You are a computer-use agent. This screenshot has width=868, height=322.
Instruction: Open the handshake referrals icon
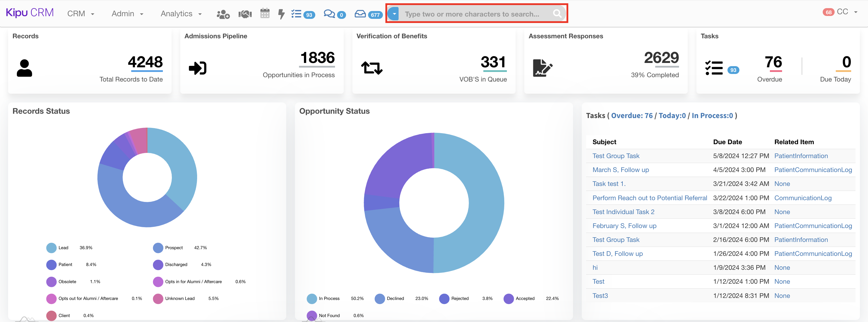pos(245,14)
